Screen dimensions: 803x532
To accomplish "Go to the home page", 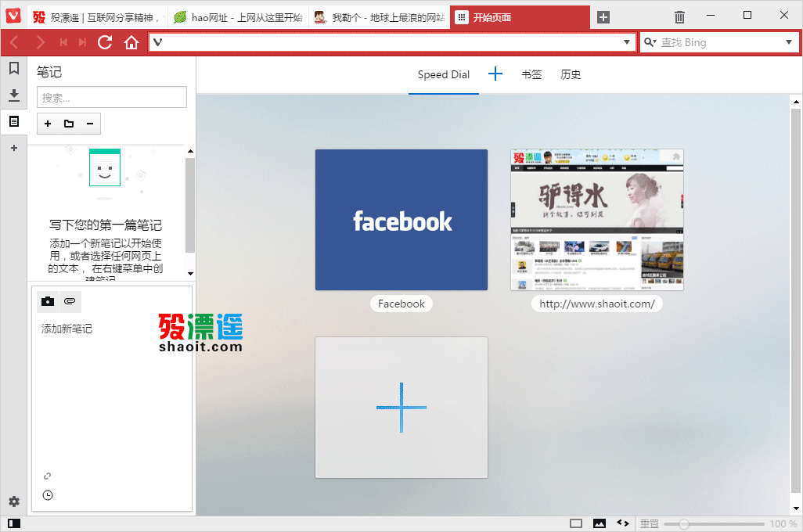I will [x=131, y=42].
